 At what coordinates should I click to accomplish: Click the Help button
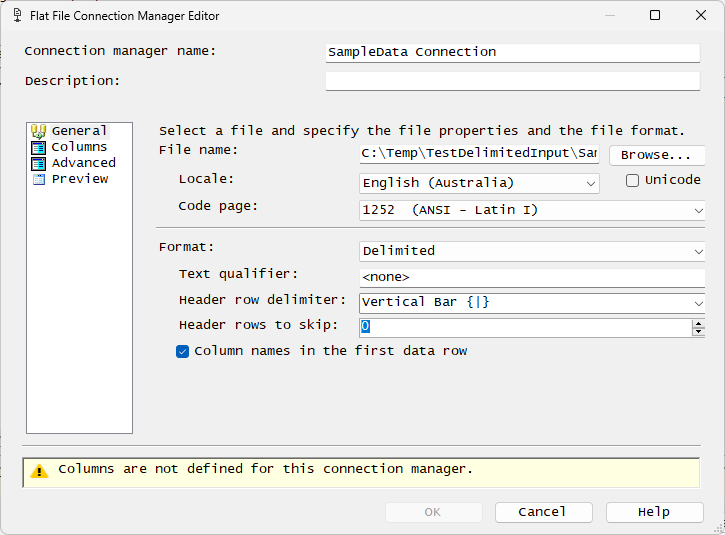coord(655,512)
